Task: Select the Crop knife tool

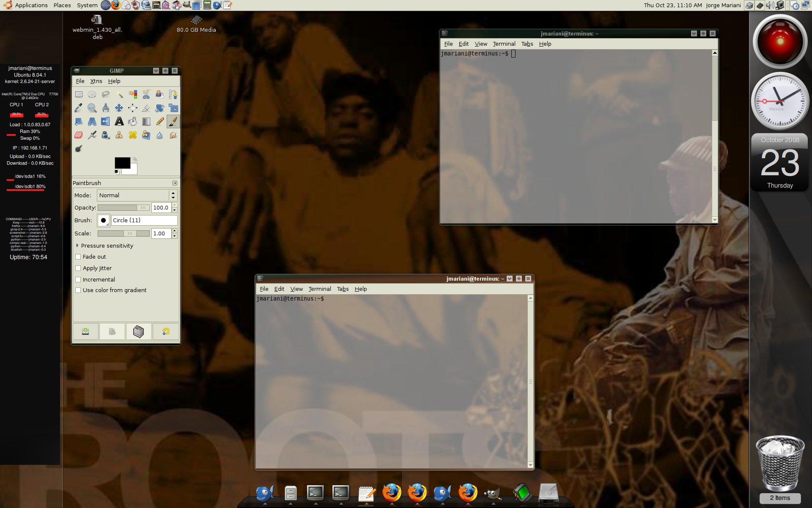Action: [x=146, y=108]
